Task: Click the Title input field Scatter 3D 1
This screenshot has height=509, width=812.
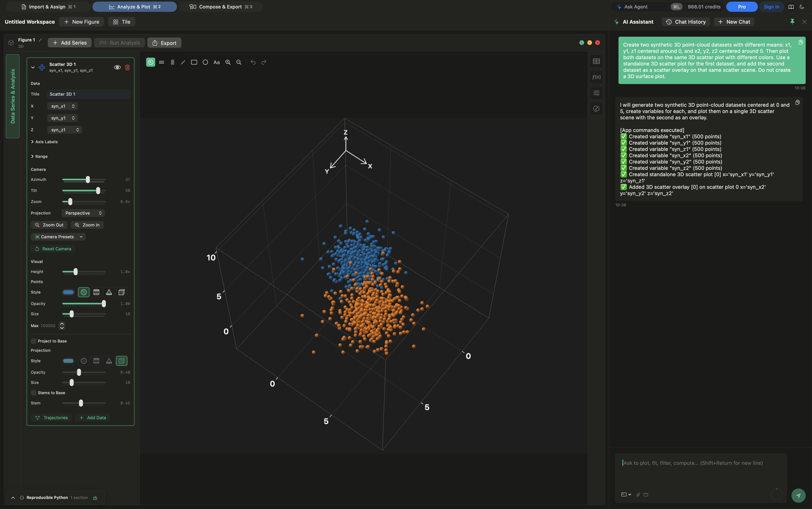Action: [x=89, y=94]
